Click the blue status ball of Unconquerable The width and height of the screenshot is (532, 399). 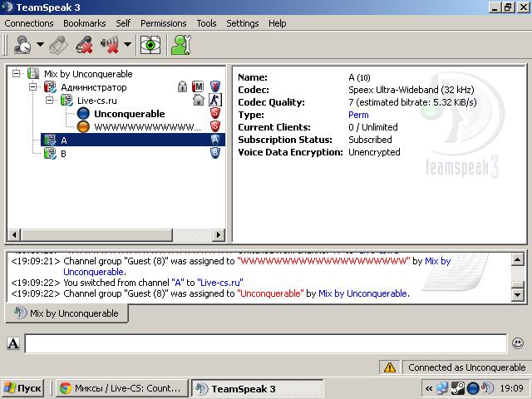83,114
